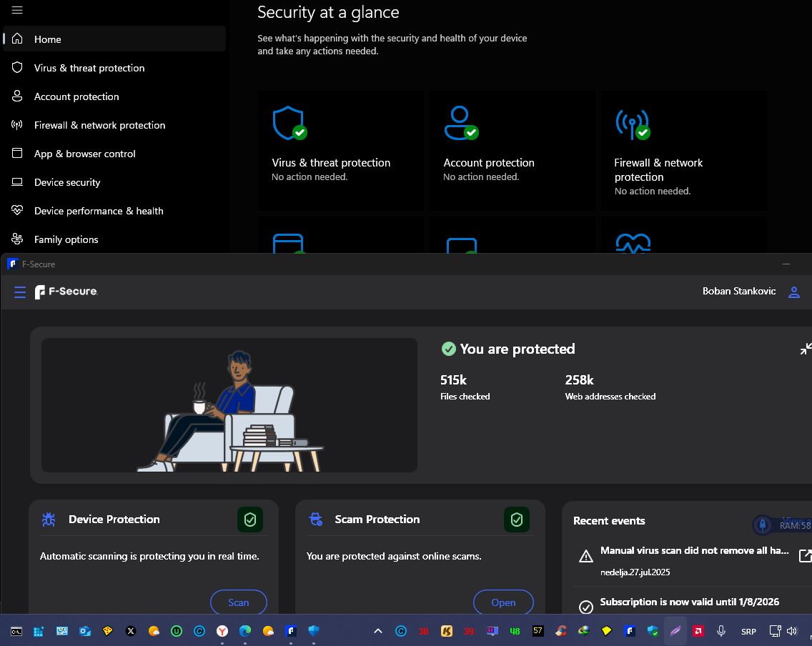Click the microphone tray icon
The height and width of the screenshot is (646, 812).
point(721,631)
